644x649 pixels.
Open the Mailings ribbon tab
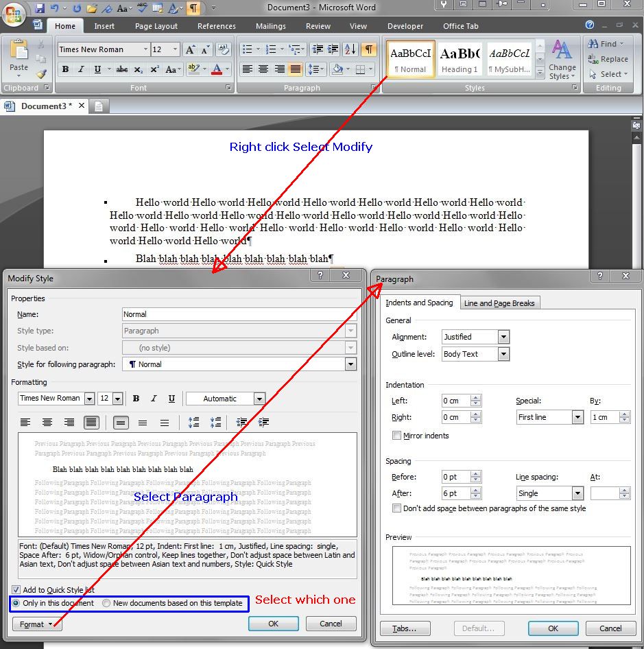[271, 26]
